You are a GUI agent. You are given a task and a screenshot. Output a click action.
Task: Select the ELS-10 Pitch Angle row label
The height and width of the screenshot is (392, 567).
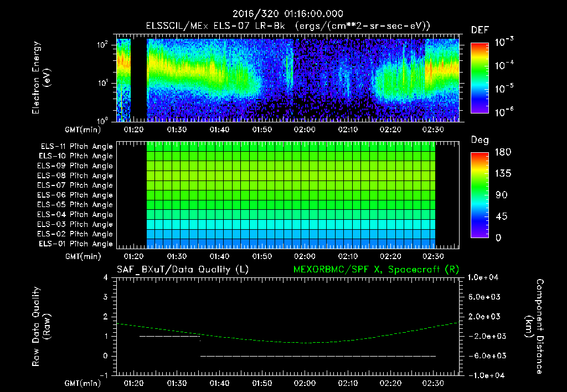pos(76,156)
